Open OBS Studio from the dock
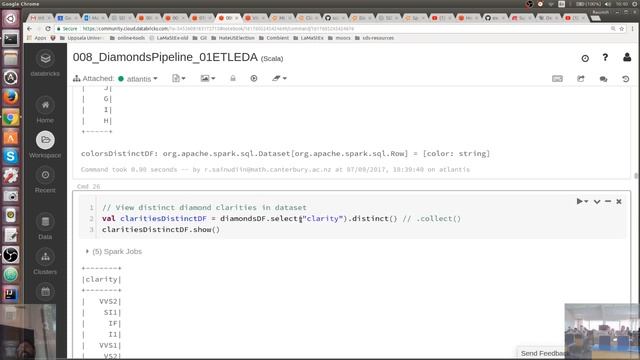The image size is (640, 360). [x=11, y=255]
